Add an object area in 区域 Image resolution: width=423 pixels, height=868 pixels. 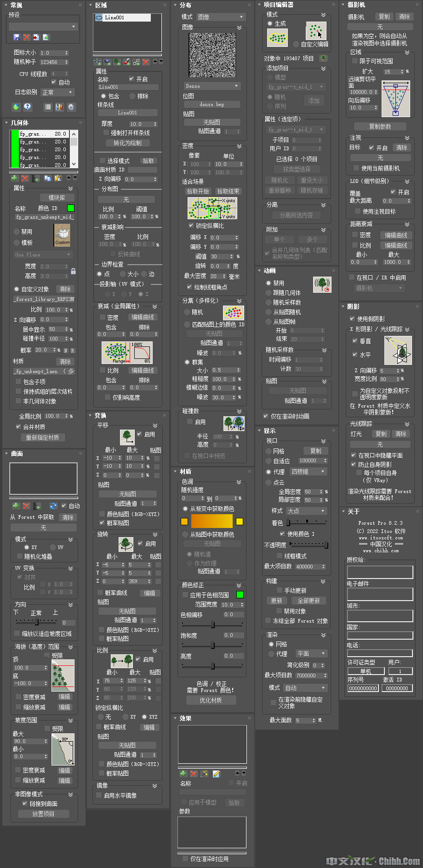tap(107, 62)
